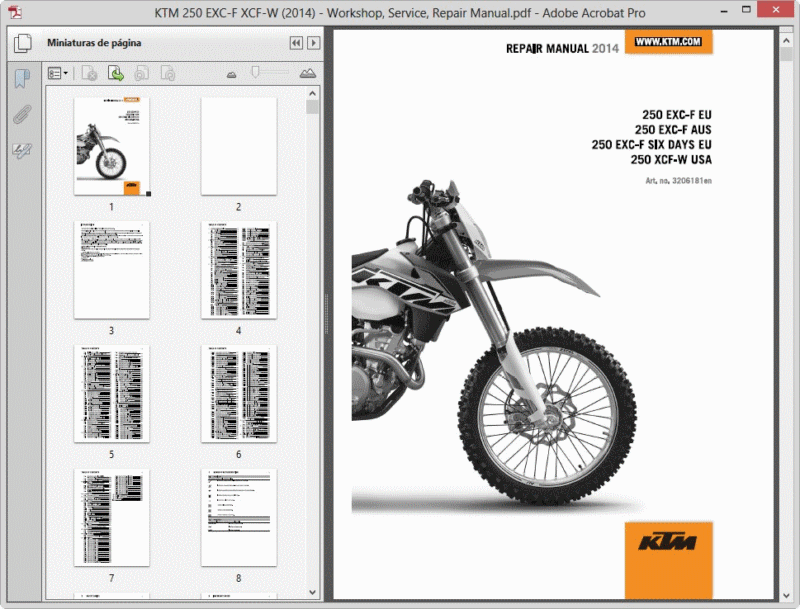Minimize the Acrobat window
This screenshot has height=609, width=800.
click(723, 10)
